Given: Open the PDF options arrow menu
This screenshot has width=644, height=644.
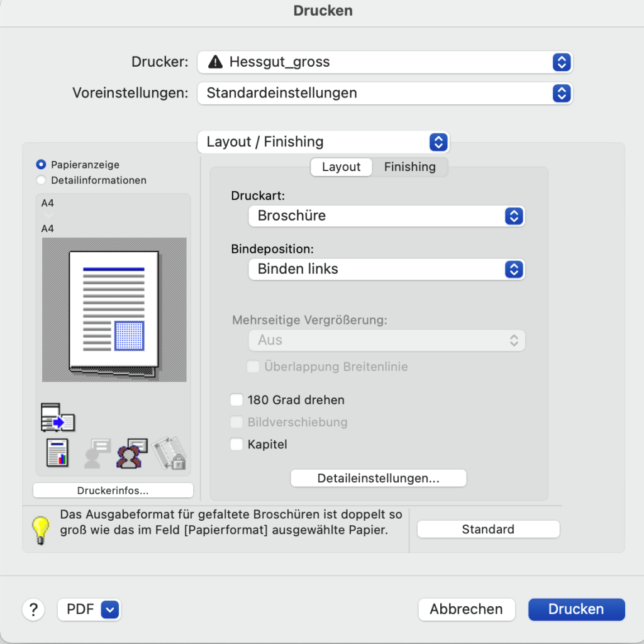Looking at the screenshot, I should pos(109,609).
